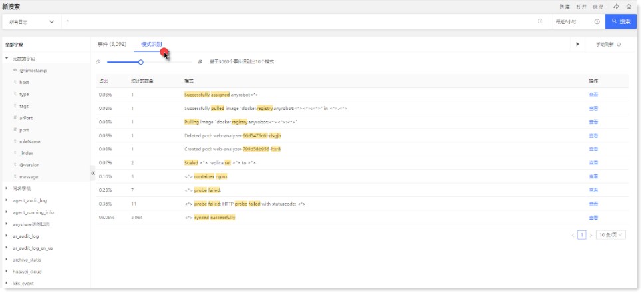Click 保存 to save the search
This screenshot has height=295, width=644.
point(600,6)
